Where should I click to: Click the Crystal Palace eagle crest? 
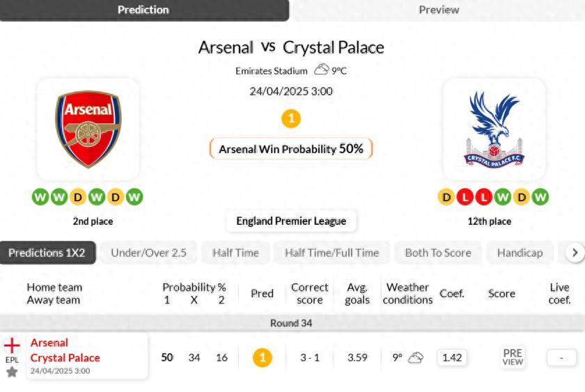coord(494,129)
